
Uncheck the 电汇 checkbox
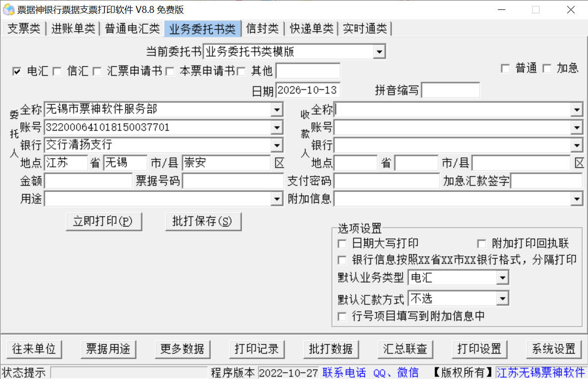coord(16,71)
